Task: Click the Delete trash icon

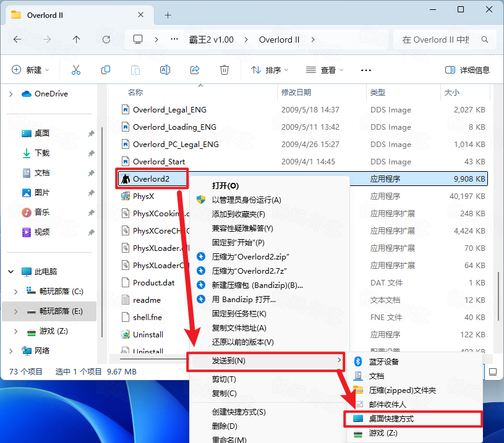Action: [224, 70]
